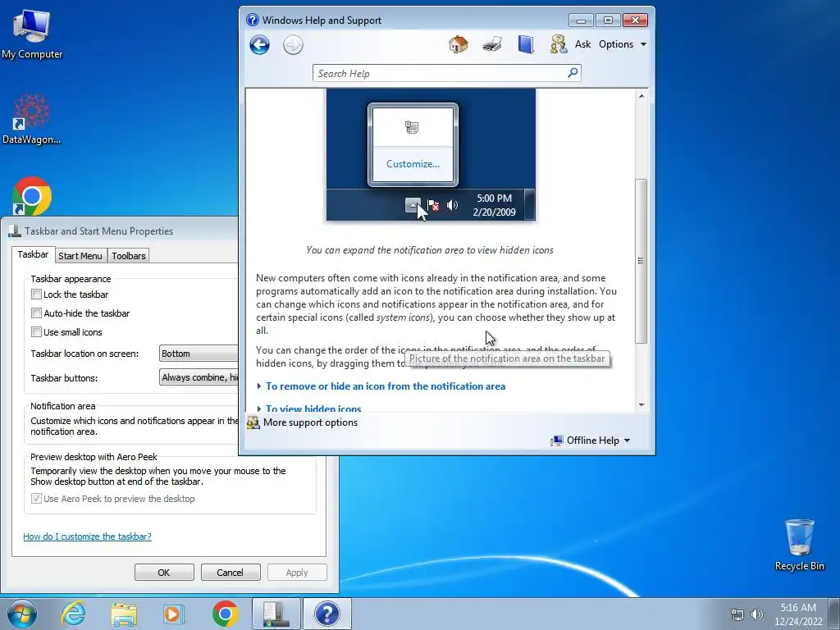Click the network icon in system tray
Image resolution: width=840 pixels, height=630 pixels.
[737, 614]
